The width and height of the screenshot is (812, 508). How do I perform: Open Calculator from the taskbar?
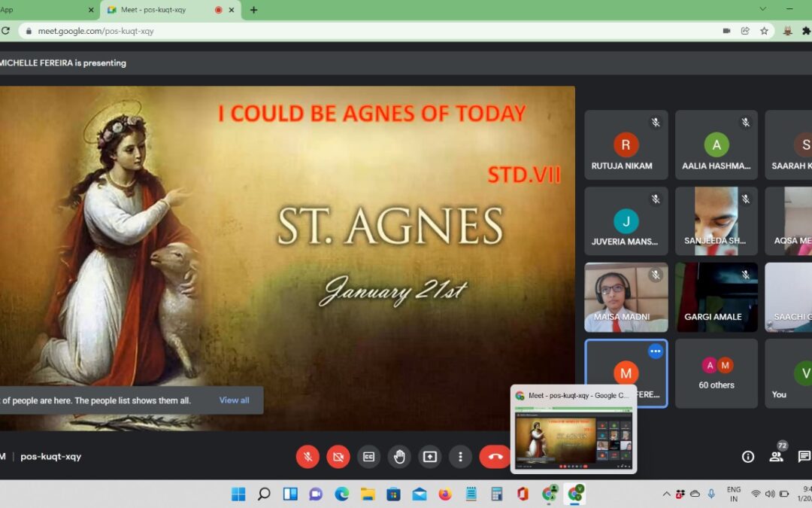[497, 494]
